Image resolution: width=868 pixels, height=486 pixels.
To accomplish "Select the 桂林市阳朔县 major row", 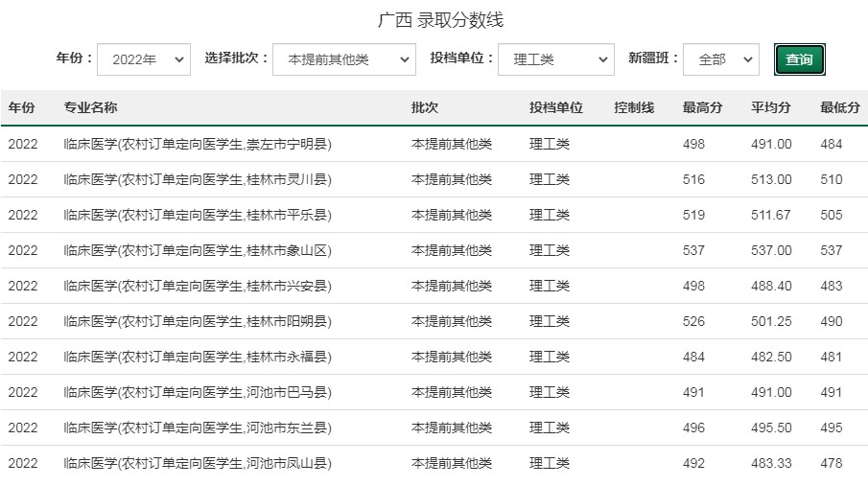I will pos(434,321).
